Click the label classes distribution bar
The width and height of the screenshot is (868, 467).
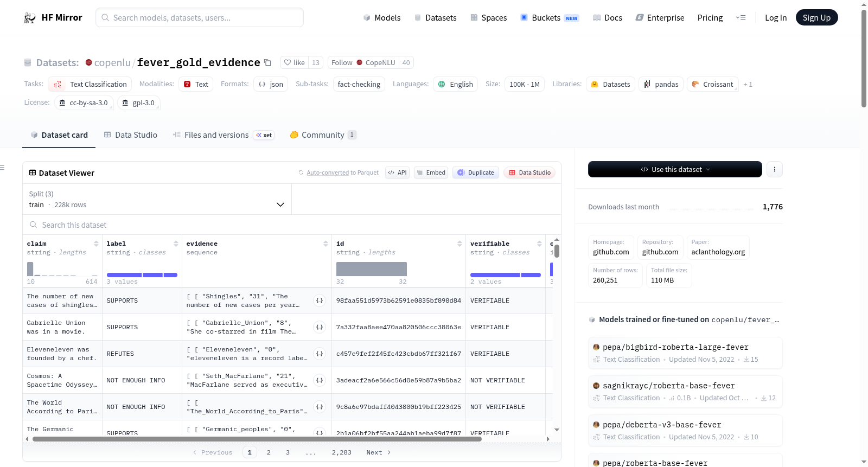pyautogui.click(x=142, y=275)
